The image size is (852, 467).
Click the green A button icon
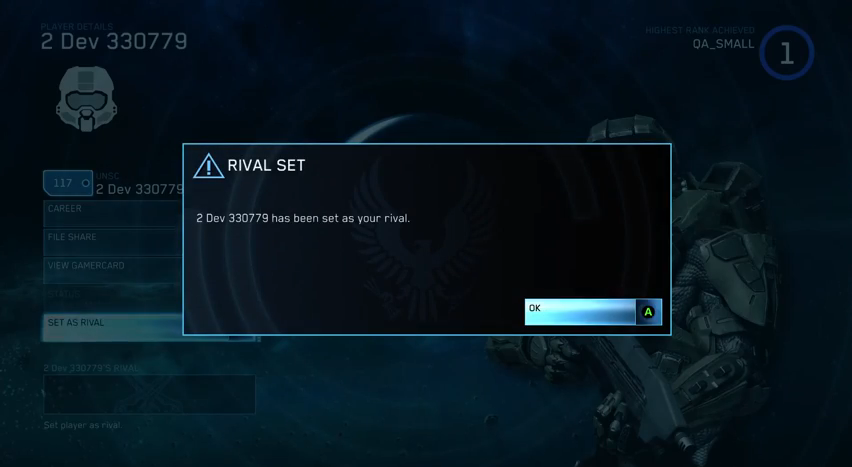click(x=648, y=312)
